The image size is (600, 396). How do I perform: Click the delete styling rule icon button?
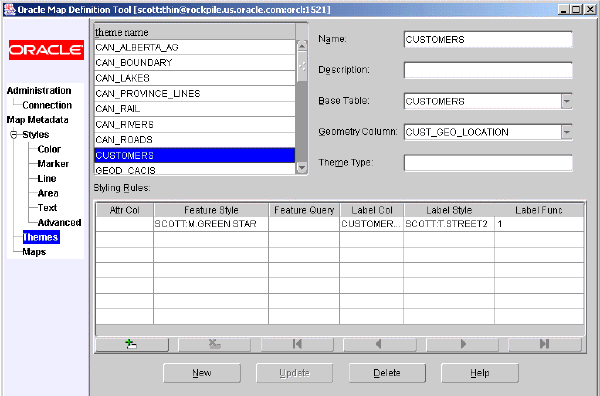(214, 344)
